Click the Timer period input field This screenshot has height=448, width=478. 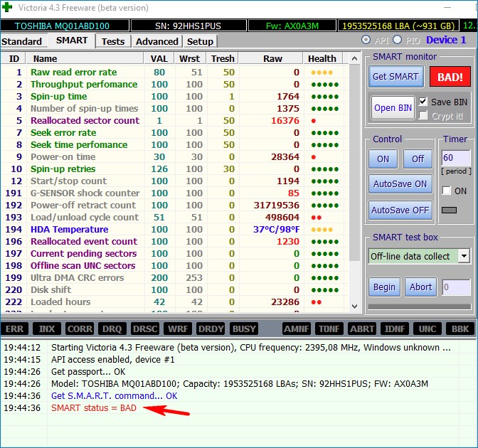coord(455,158)
